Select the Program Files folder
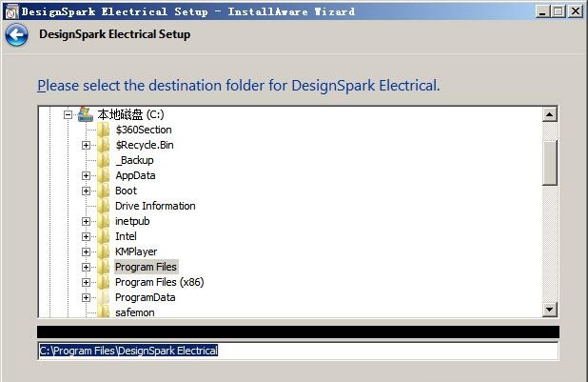This screenshot has height=382, width=588. [146, 267]
